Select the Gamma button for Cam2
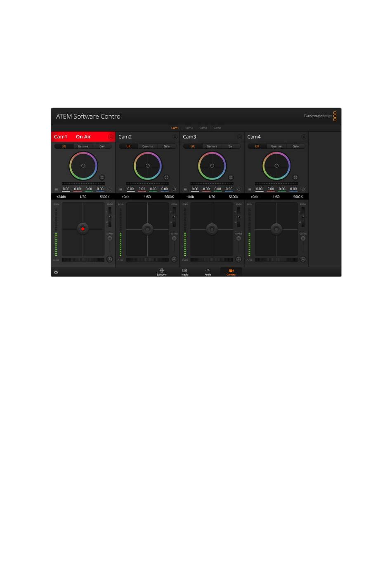Viewport: 392px width, 573px height. point(147,146)
